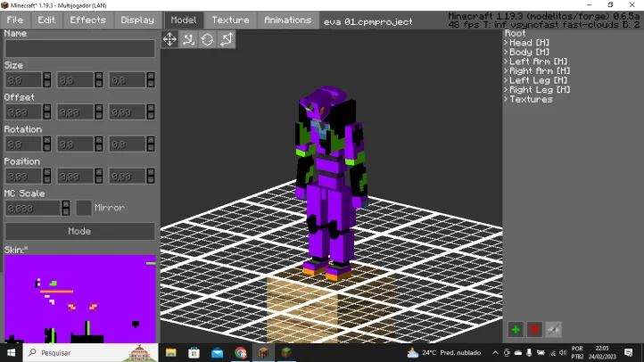This screenshot has width=644, height=362.
Task: Click the first Size value field
Action: [24, 80]
